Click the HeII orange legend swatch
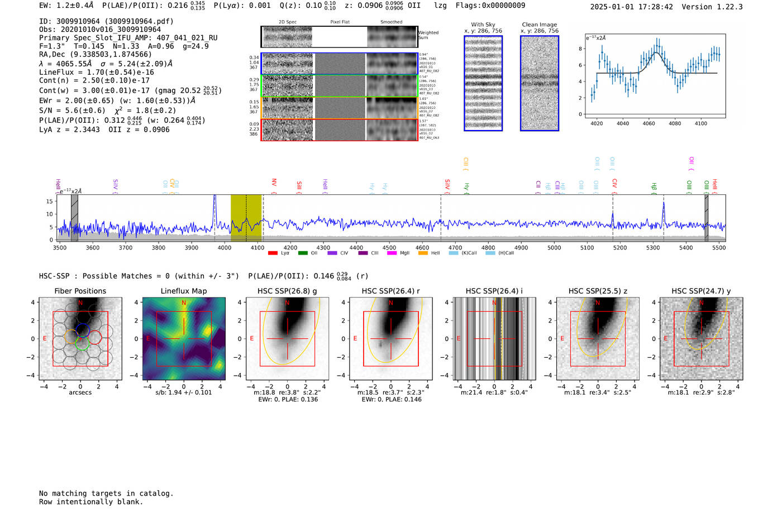 click(x=423, y=253)
